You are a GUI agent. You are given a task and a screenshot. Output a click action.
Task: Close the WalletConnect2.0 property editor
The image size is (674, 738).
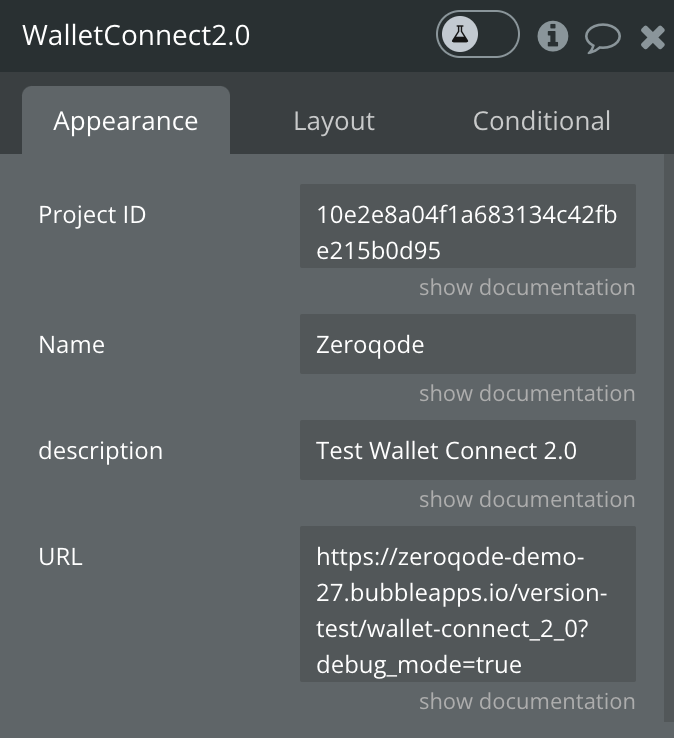[652, 37]
